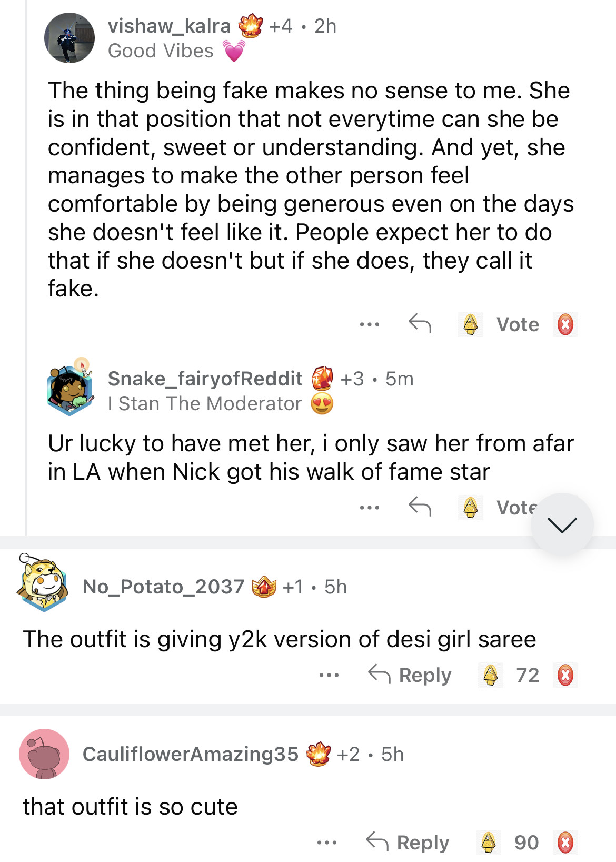Open CauliflowerAmazing35's profile link

[190, 754]
